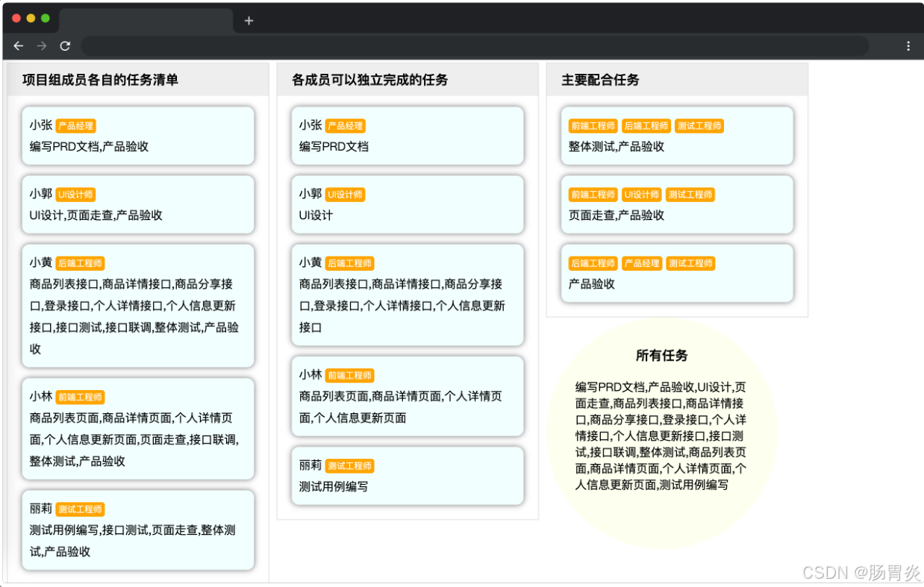924x587 pixels.
Task: Click the 所有任务 title in circle
Action: point(662,356)
